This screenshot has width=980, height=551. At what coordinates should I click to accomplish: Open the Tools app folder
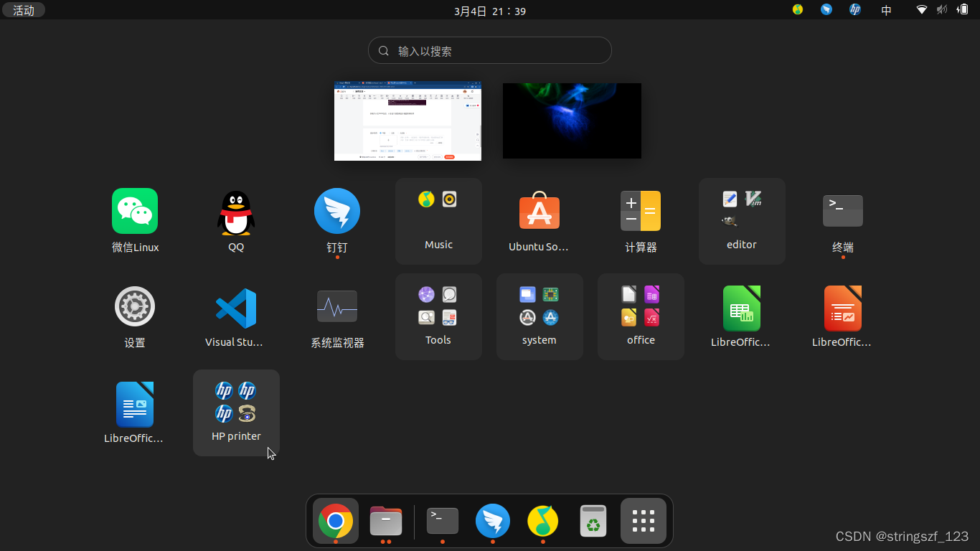point(438,317)
